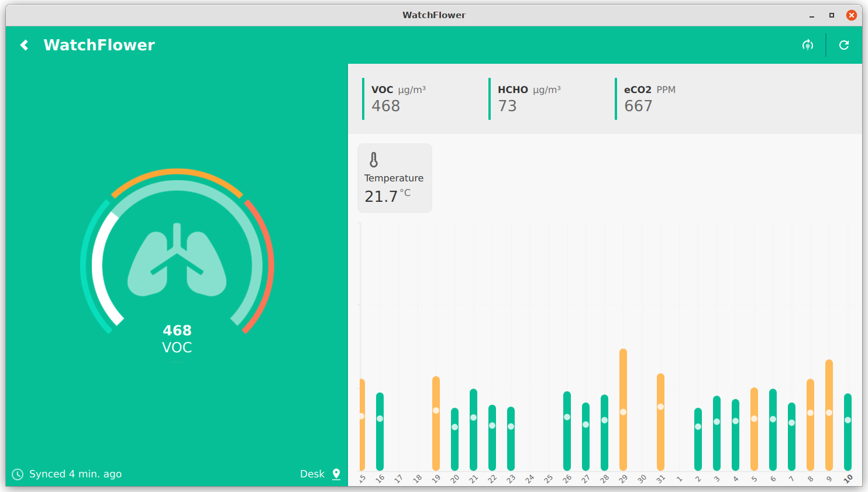Click the axis label for day 24
This screenshot has width=868, height=492.
(529, 479)
